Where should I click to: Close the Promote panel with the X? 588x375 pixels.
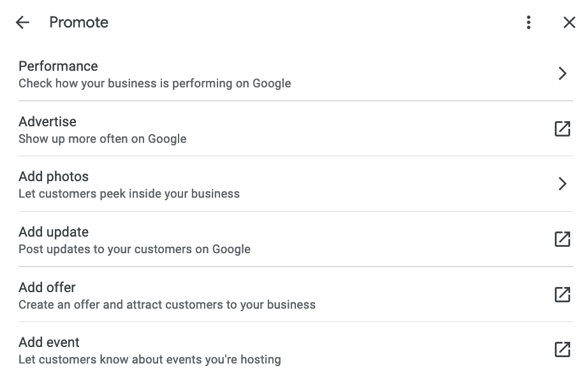tap(570, 22)
